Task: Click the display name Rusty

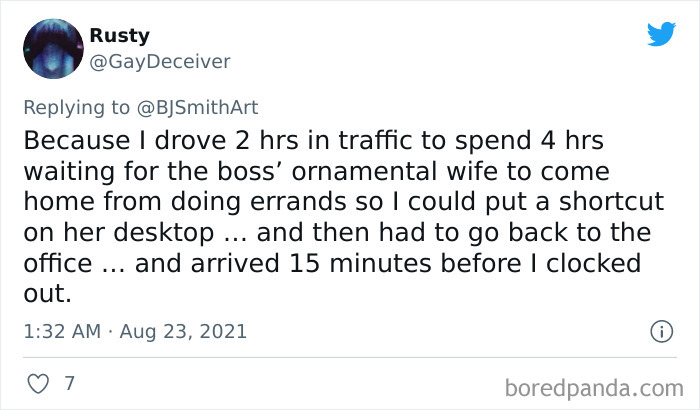Action: coord(120,36)
